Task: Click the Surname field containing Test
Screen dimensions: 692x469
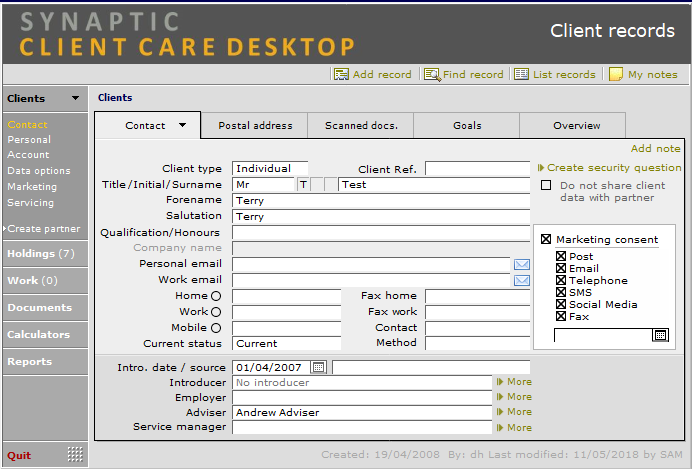Action: pyautogui.click(x=434, y=184)
